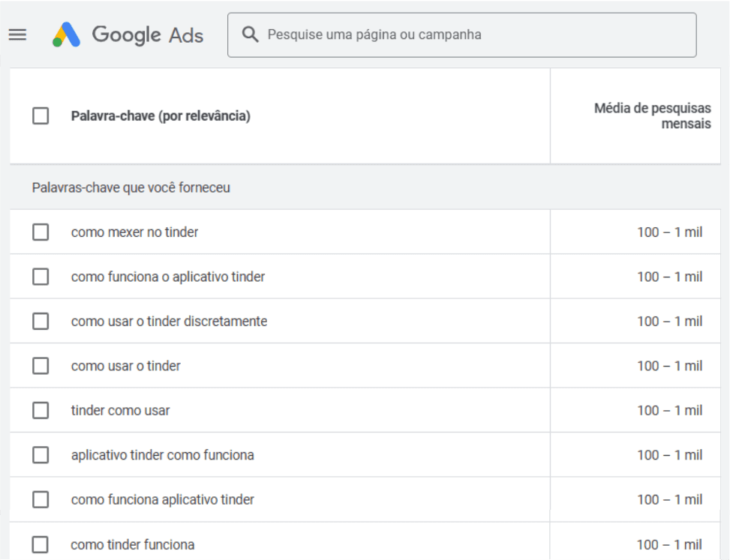The image size is (730, 560).
Task: Open the hamburger main menu
Action: 17,35
